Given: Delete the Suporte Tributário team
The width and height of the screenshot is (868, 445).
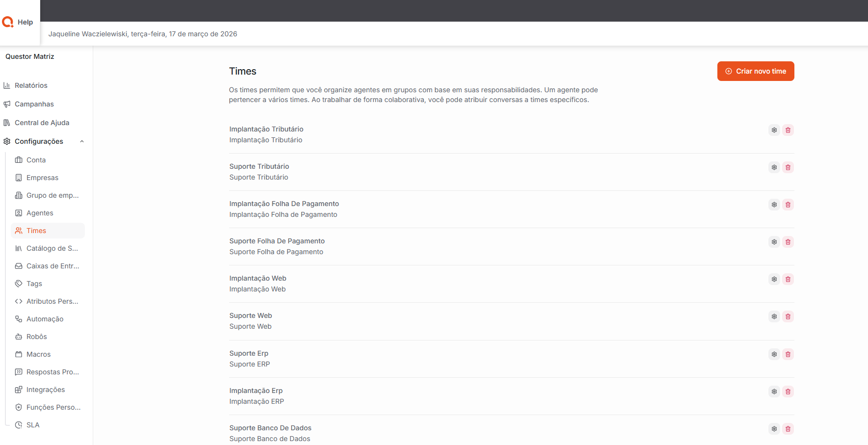Looking at the screenshot, I should [x=788, y=167].
